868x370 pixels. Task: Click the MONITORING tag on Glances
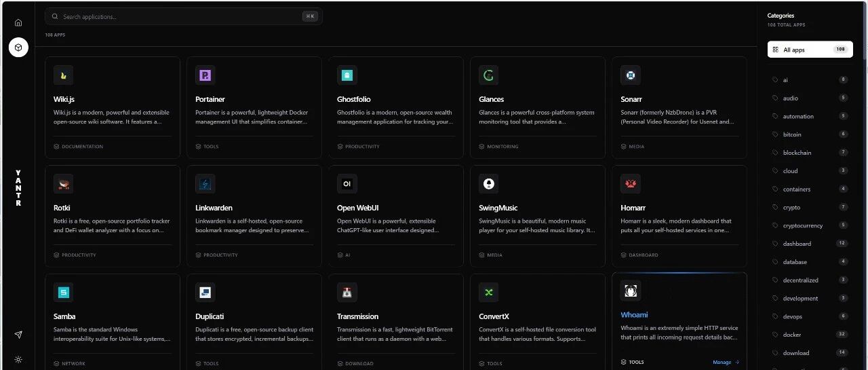coord(498,147)
